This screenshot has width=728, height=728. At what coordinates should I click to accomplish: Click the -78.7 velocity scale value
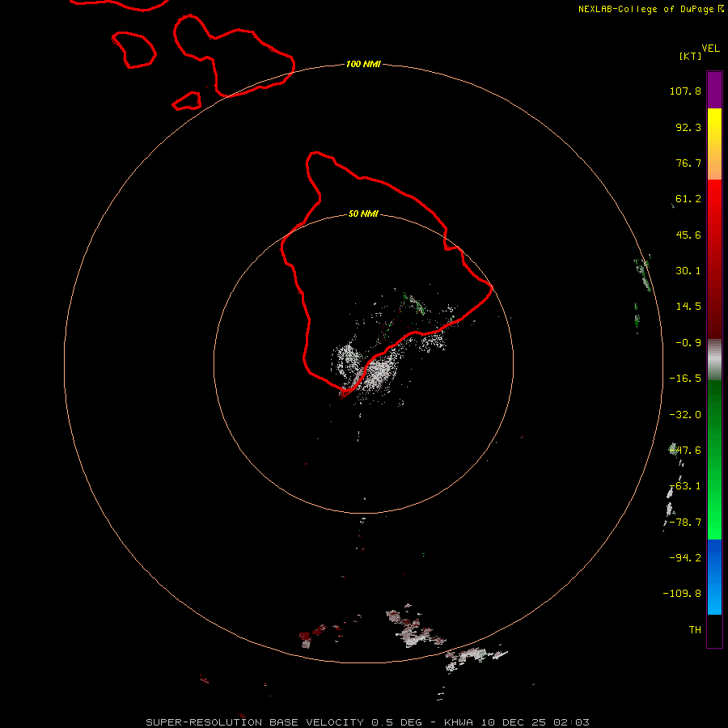point(685,523)
